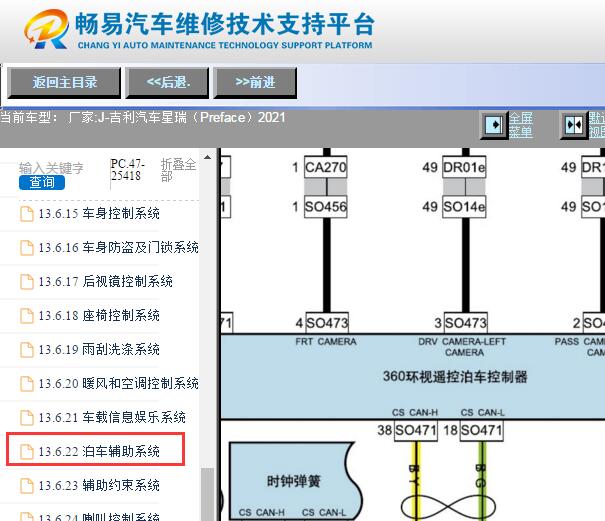The height and width of the screenshot is (521, 605).
Task: Open 13.6.20 暖风和空调控制系统
Action: [118, 383]
